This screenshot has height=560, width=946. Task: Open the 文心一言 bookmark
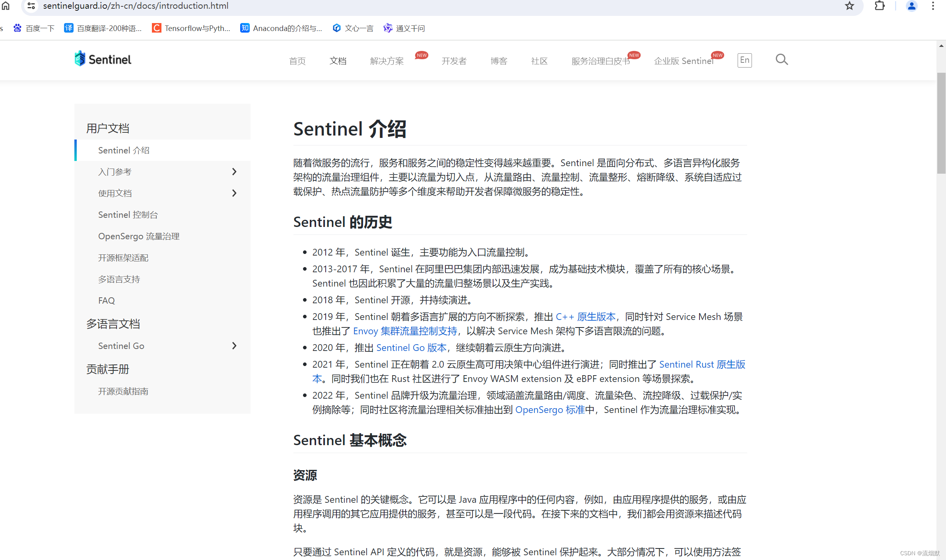[x=352, y=28]
